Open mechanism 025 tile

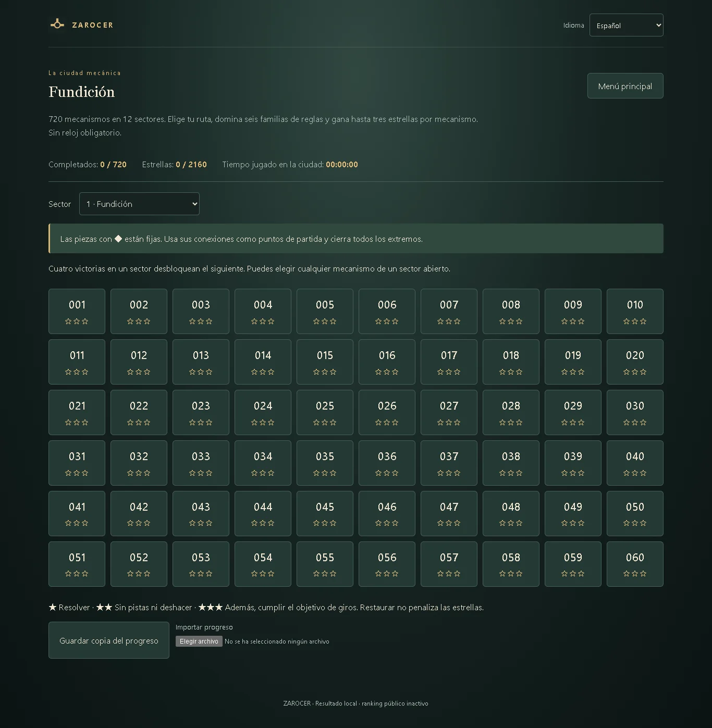click(325, 412)
